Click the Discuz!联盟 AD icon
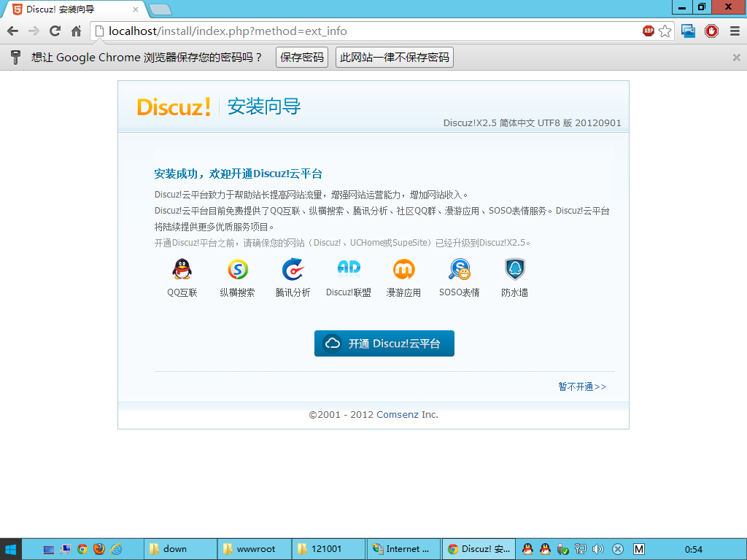The height and width of the screenshot is (560, 747). [349, 268]
